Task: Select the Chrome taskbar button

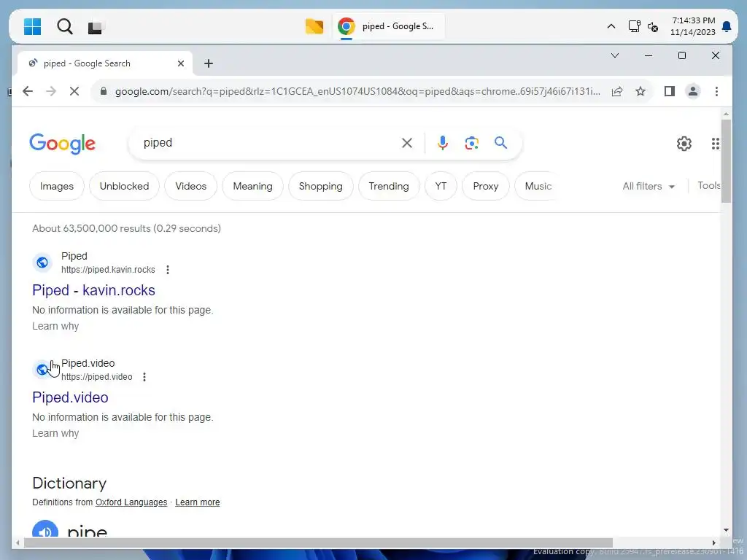Action: click(x=388, y=27)
